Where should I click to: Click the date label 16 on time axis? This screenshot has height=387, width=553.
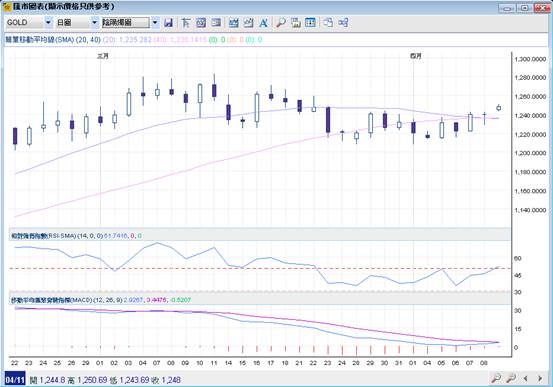tap(256, 363)
